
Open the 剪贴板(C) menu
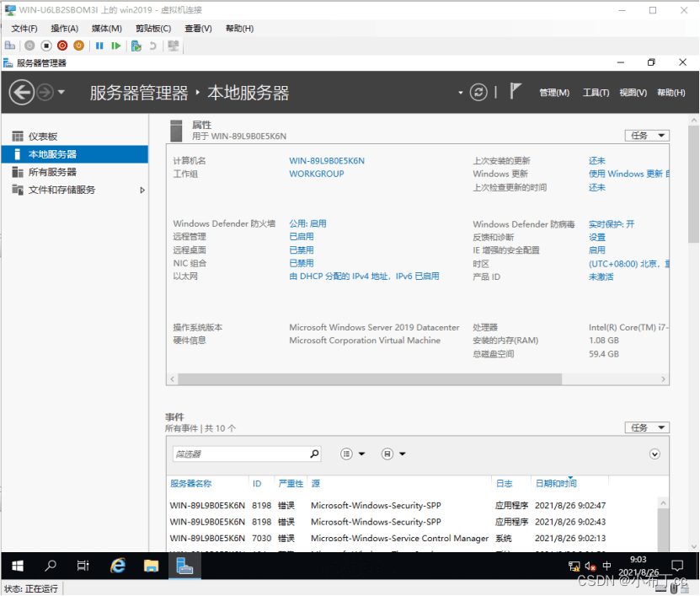(153, 29)
